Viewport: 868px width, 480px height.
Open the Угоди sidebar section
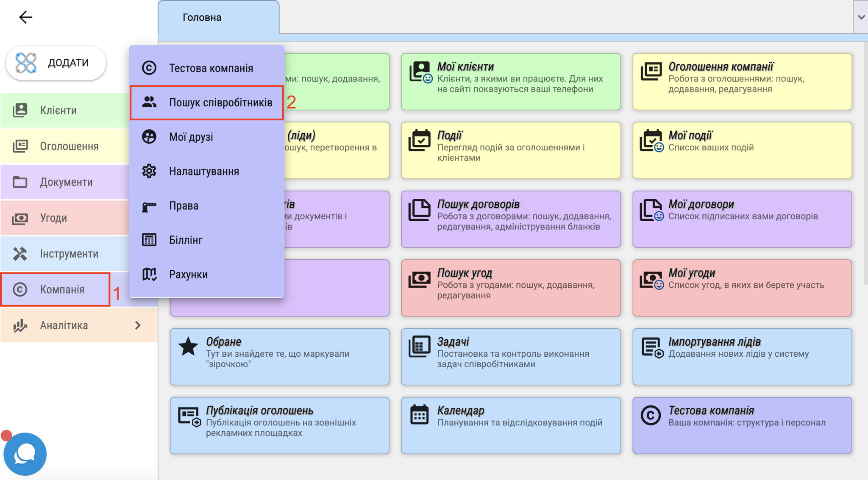pos(64,218)
